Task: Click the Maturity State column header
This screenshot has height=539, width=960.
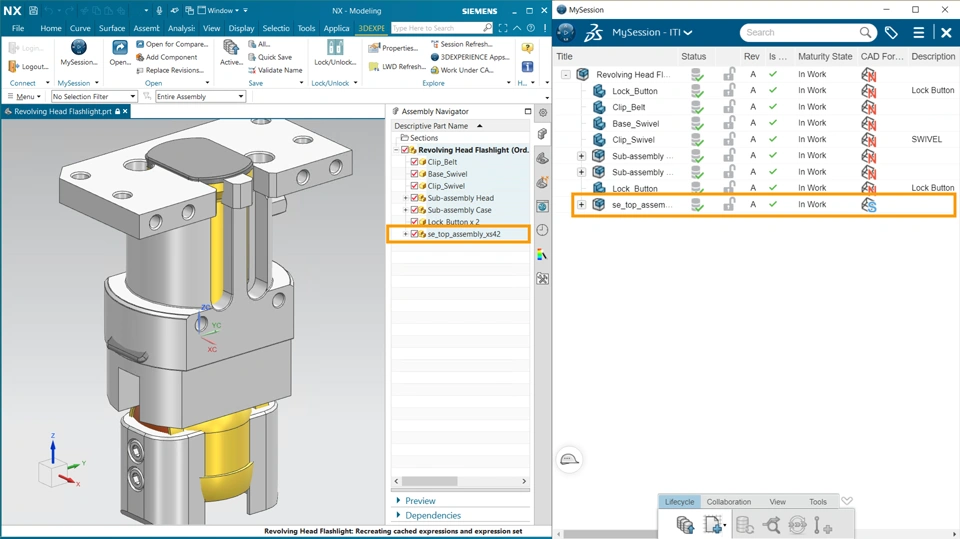Action: click(x=825, y=56)
